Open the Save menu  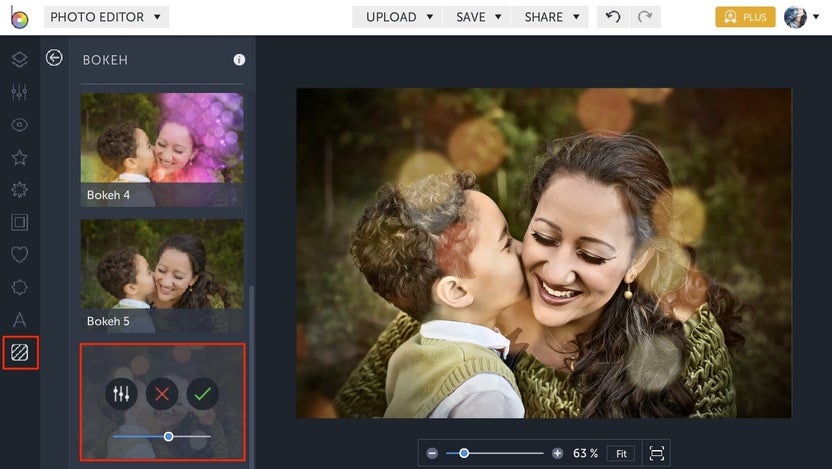pyautogui.click(x=477, y=17)
